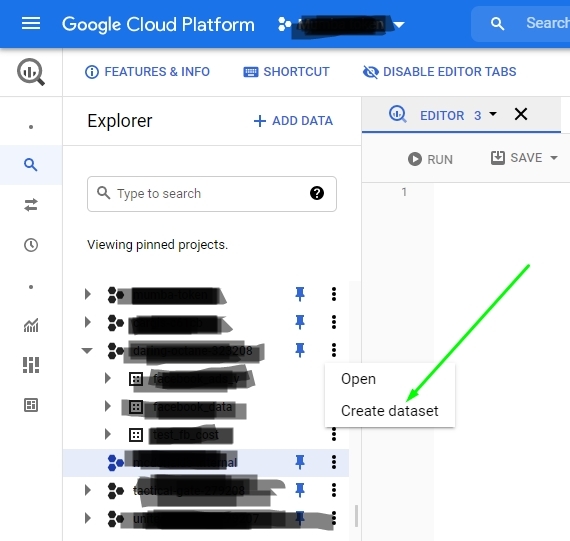Screen dimensions: 570x541
Task: Click SAVE button in editor
Action: point(517,158)
